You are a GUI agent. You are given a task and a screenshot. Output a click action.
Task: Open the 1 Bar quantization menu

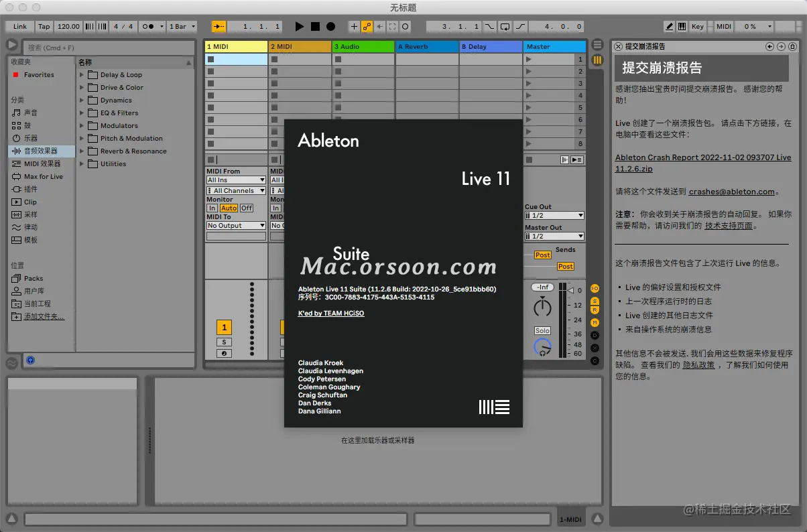click(x=182, y=27)
